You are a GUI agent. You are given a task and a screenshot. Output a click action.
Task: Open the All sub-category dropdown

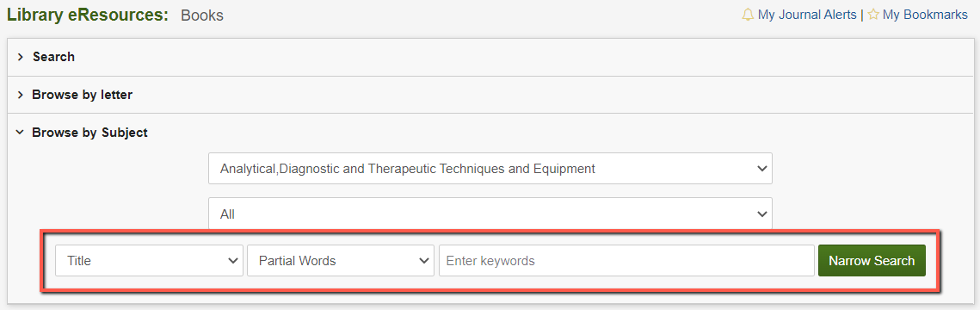[x=490, y=214]
